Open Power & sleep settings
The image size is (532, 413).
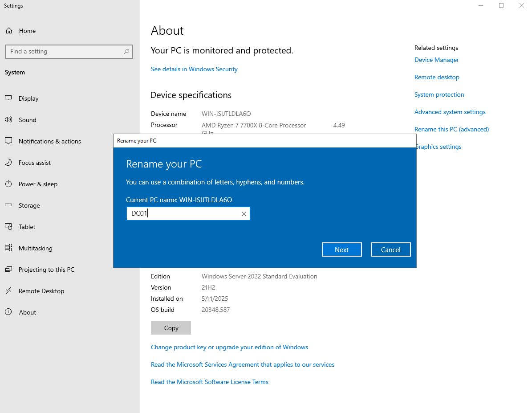[9, 184]
